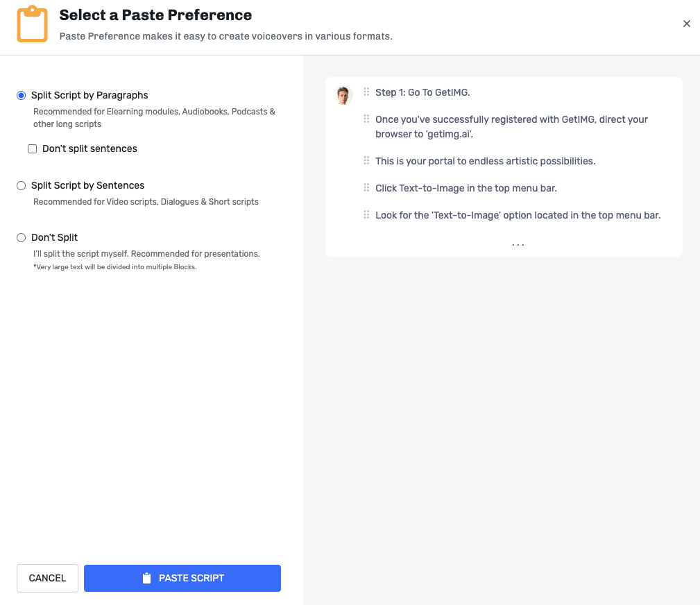Click the 'Step 1: Go To GetIMG.' preview text
This screenshot has width=700, height=605.
tap(422, 92)
